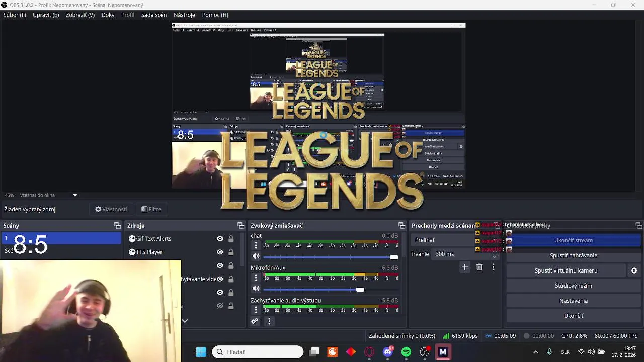Stop streaming with Ukončiť stream
This screenshot has width=644, height=362.
pyautogui.click(x=574, y=240)
